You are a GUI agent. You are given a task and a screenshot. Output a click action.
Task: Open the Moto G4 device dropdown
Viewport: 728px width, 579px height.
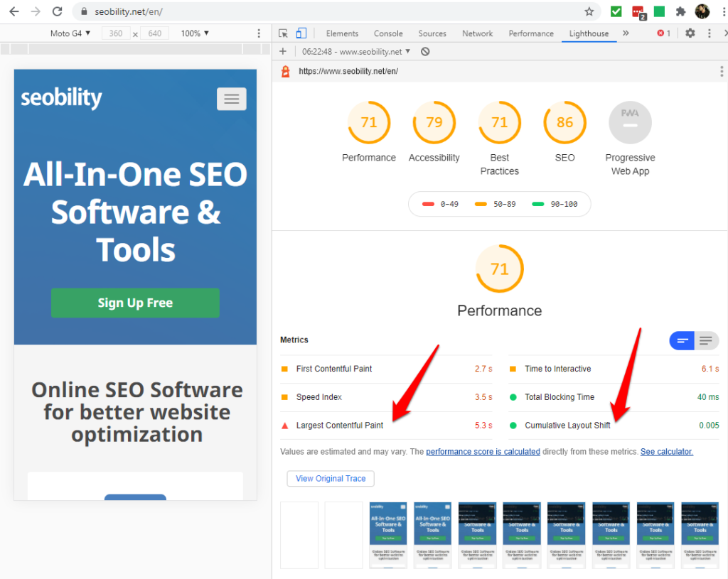(70, 33)
